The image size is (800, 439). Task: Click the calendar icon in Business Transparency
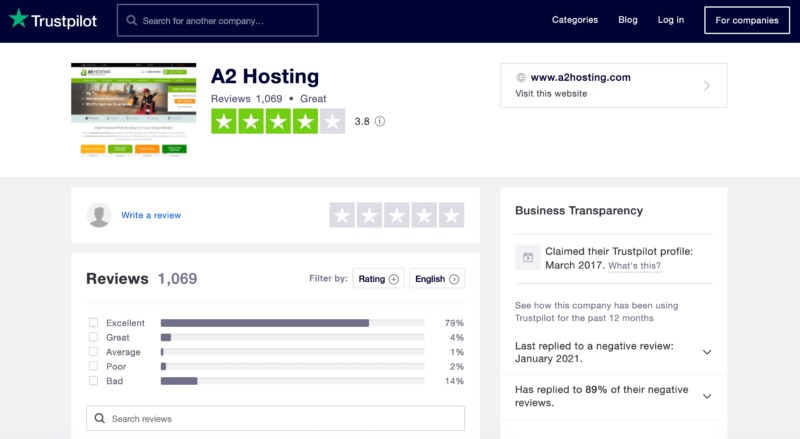click(527, 258)
